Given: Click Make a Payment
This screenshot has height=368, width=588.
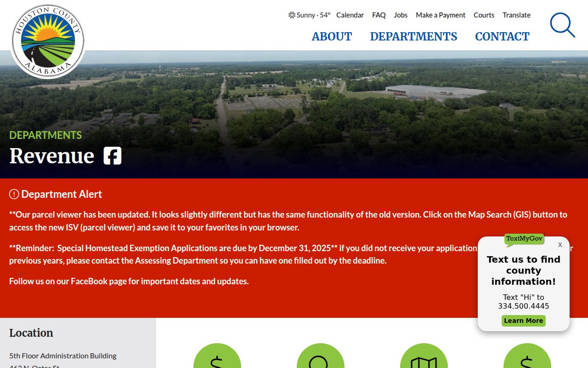Looking at the screenshot, I should click(441, 15).
